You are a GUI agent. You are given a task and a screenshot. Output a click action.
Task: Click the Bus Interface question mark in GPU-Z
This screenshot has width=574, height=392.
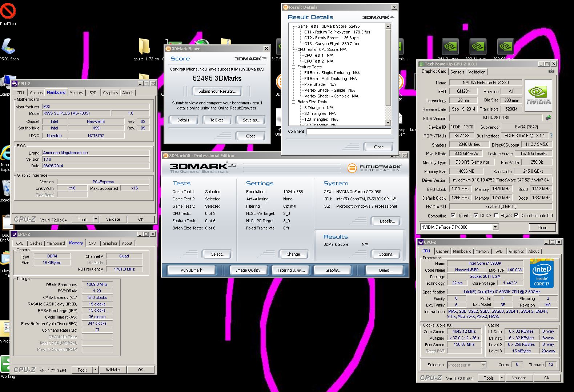click(551, 136)
